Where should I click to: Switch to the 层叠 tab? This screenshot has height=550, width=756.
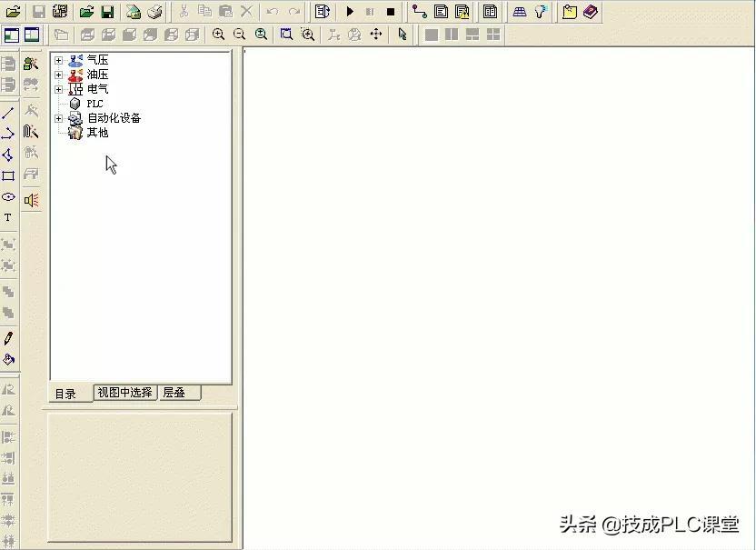click(174, 393)
